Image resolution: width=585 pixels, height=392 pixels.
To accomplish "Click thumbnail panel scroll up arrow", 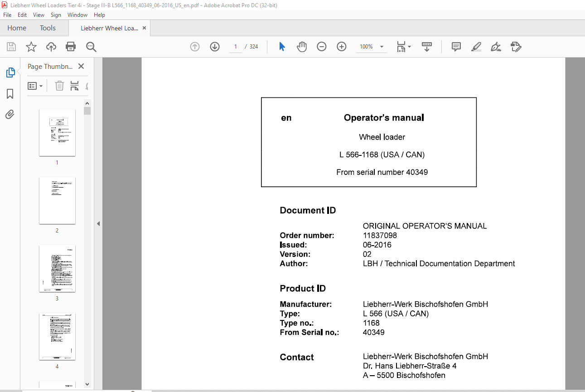I will point(87,103).
